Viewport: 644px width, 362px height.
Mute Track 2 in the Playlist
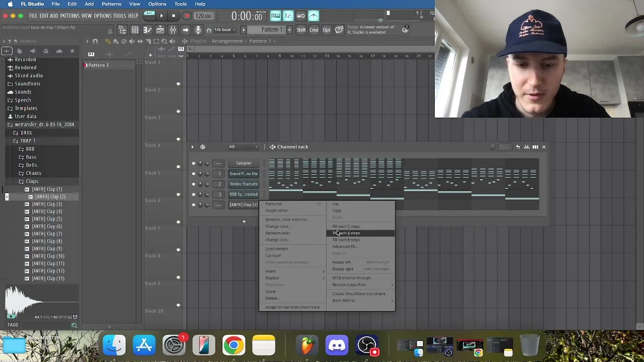[x=178, y=111]
